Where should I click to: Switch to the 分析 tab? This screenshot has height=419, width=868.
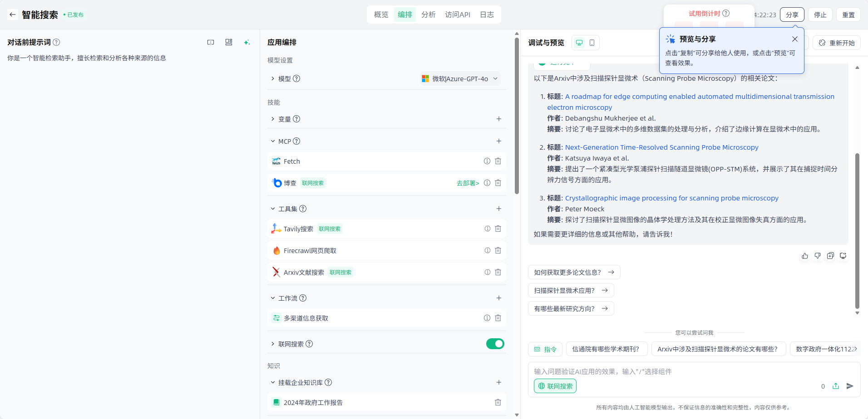428,15
